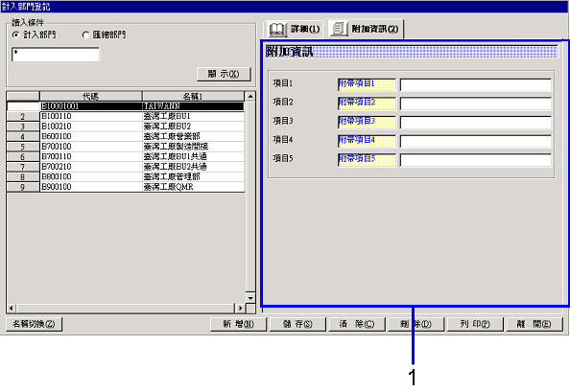Click the horizontal scroll left arrow
This screenshot has width=570, height=392.
click(x=12, y=309)
